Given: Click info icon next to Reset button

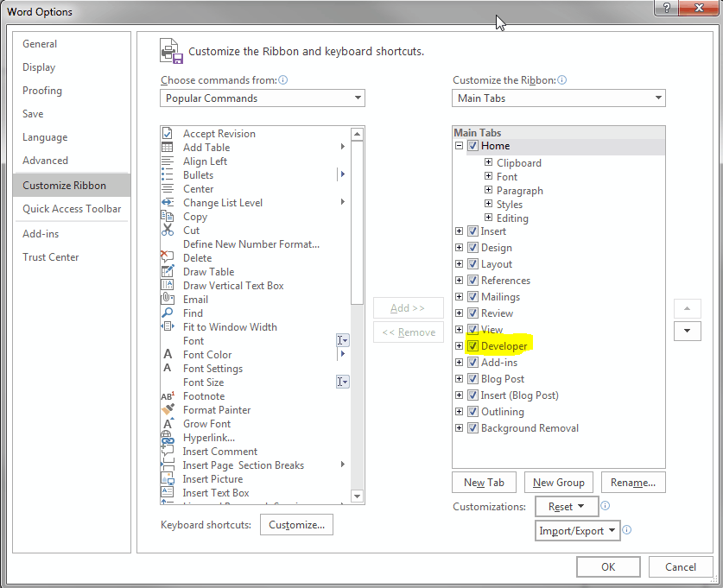Looking at the screenshot, I should click(x=606, y=505).
